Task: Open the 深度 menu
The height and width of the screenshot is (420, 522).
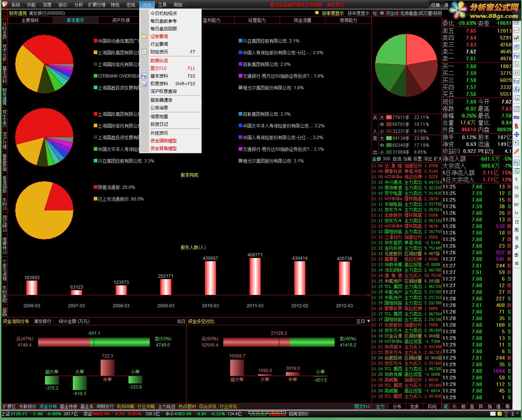Action: 47,5
